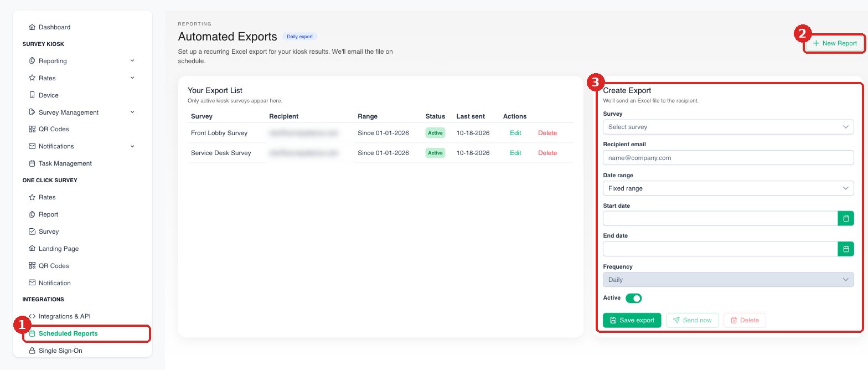
Task: Toggle the Active switch off
Action: click(633, 299)
